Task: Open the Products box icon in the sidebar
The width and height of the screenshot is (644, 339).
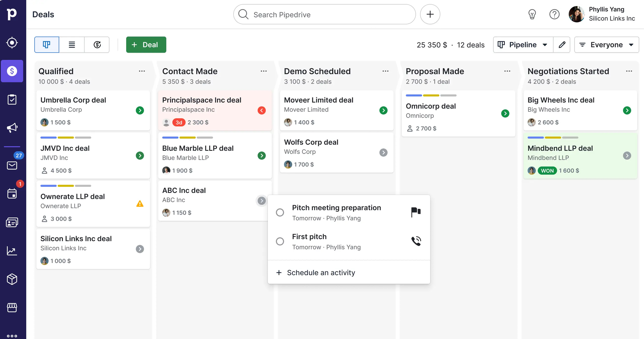Action: coord(12,279)
